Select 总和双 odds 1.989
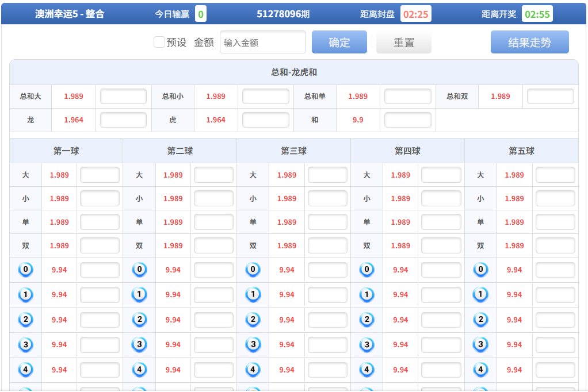This screenshot has width=588, height=392. [500, 97]
